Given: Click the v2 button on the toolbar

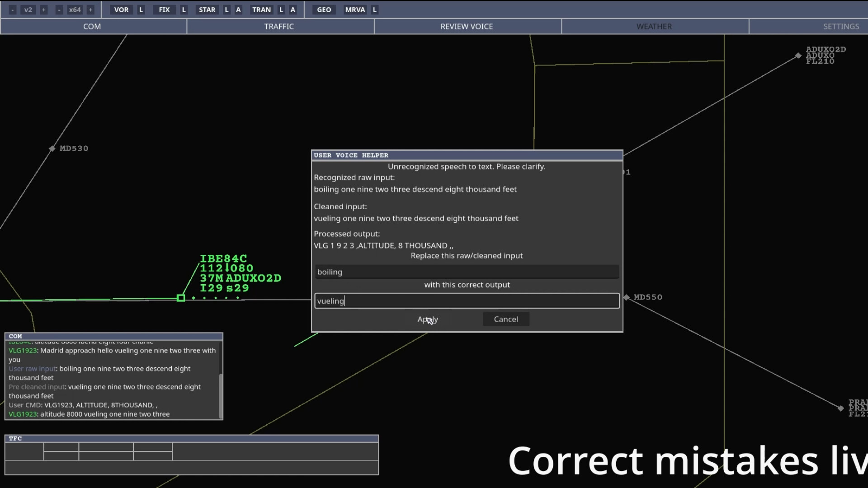Looking at the screenshot, I should click(28, 9).
